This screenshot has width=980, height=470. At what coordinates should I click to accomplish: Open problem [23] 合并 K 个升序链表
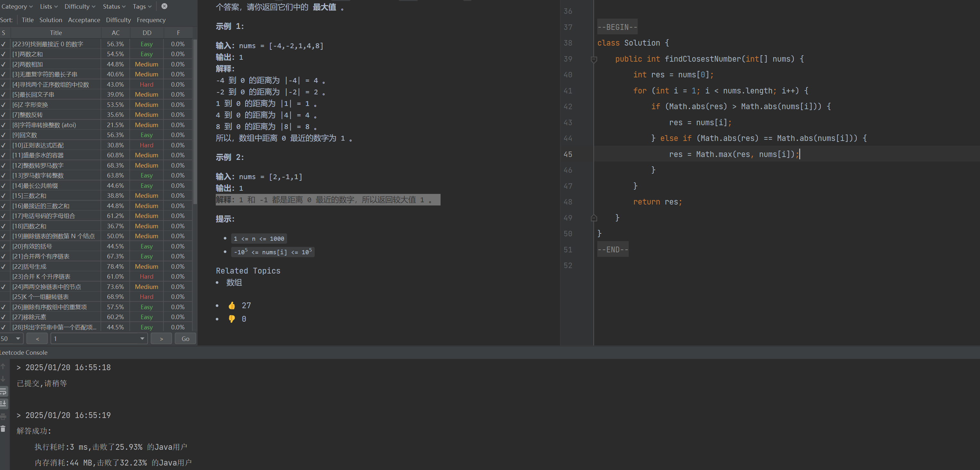41,276
